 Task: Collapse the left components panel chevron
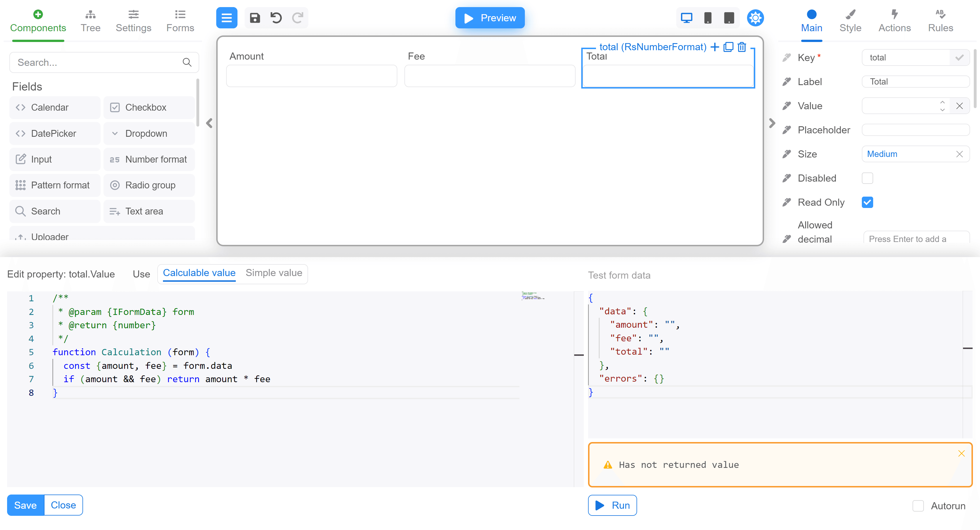click(209, 123)
